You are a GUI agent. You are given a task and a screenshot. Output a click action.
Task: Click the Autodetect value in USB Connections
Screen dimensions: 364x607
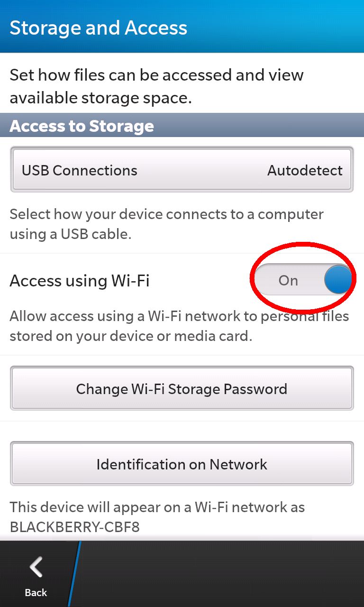tap(305, 170)
